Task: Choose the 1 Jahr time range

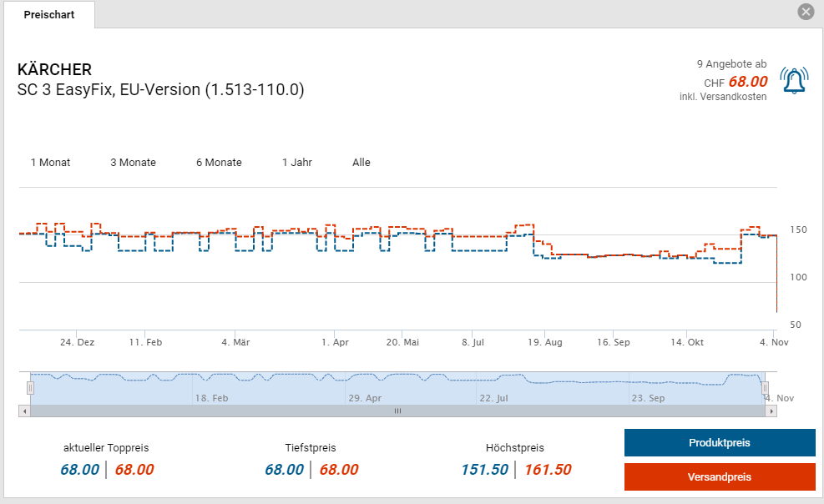Action: 297,163
